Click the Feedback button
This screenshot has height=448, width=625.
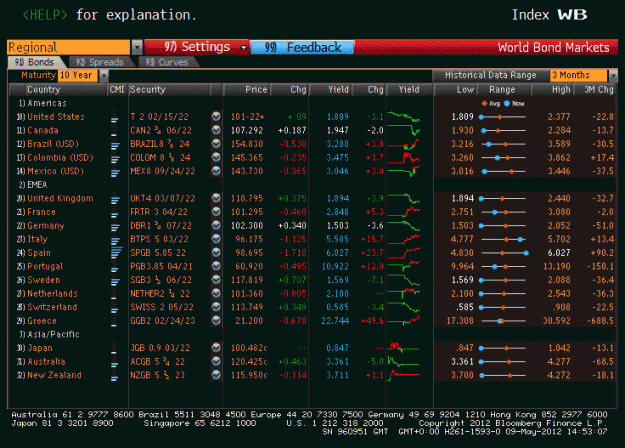(x=302, y=47)
